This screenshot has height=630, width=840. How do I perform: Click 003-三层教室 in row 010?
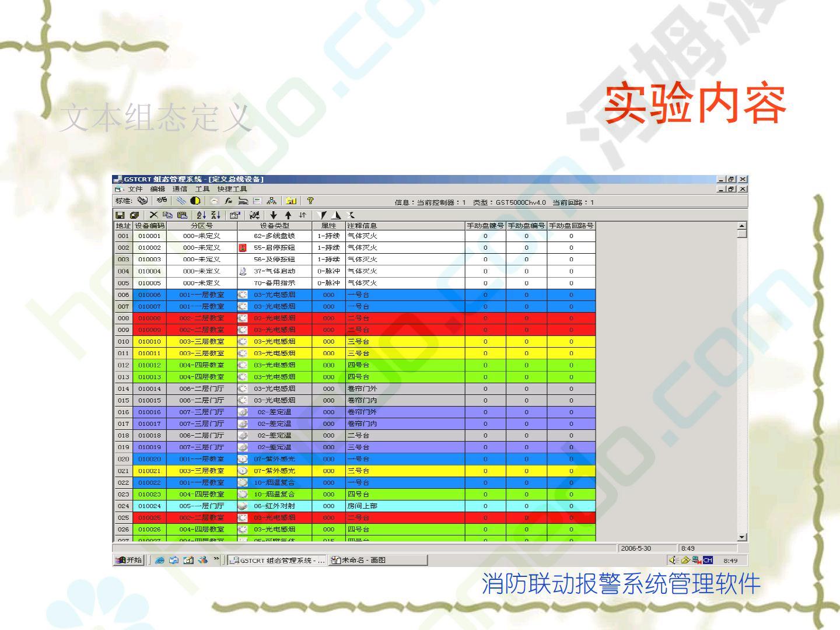point(202,342)
